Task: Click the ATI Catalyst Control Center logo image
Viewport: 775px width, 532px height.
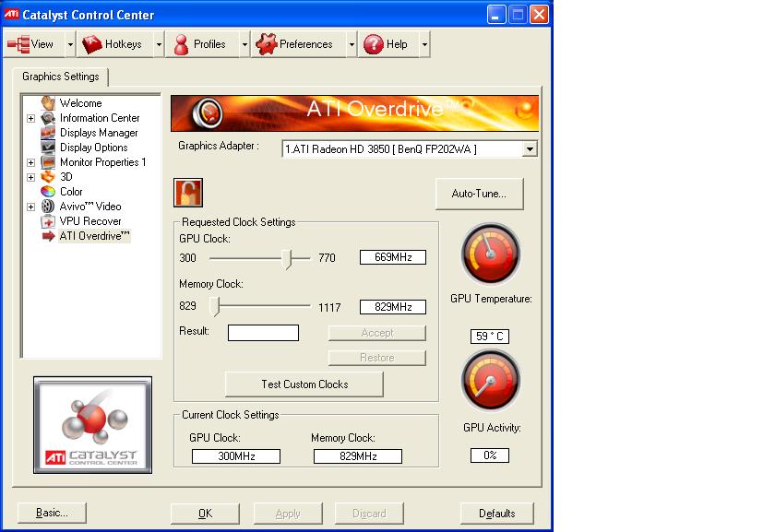Action: (93, 425)
